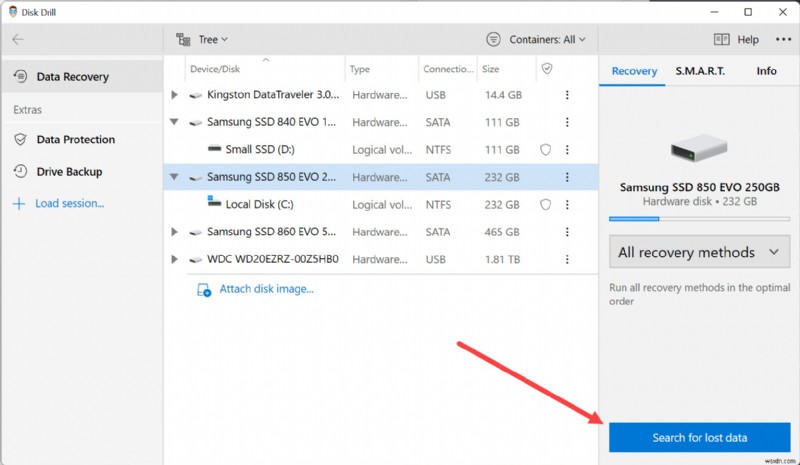Open the All recovery methods dropdown
Screen dimensions: 800x465
tap(699, 252)
